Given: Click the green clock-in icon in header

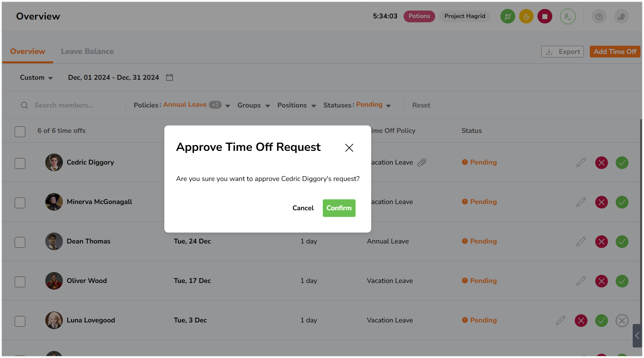Looking at the screenshot, I should click(507, 16).
